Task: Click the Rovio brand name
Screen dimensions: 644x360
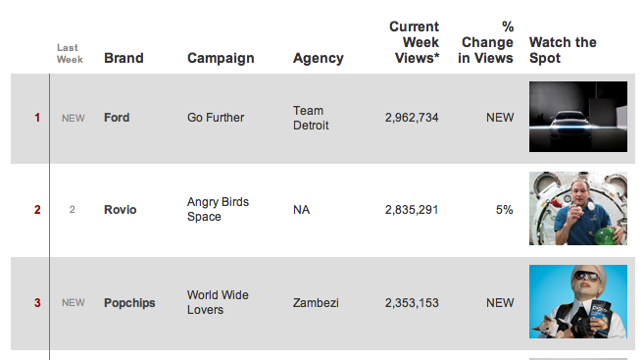Action: coord(121,210)
